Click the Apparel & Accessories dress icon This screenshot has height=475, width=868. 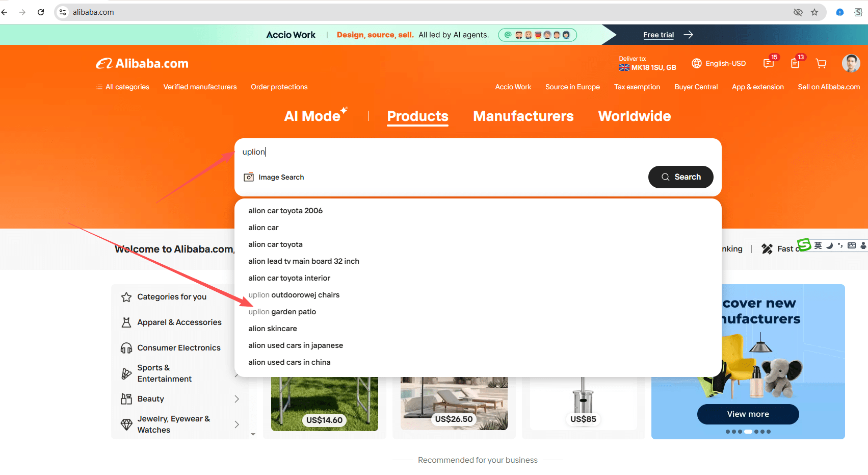[126, 322]
